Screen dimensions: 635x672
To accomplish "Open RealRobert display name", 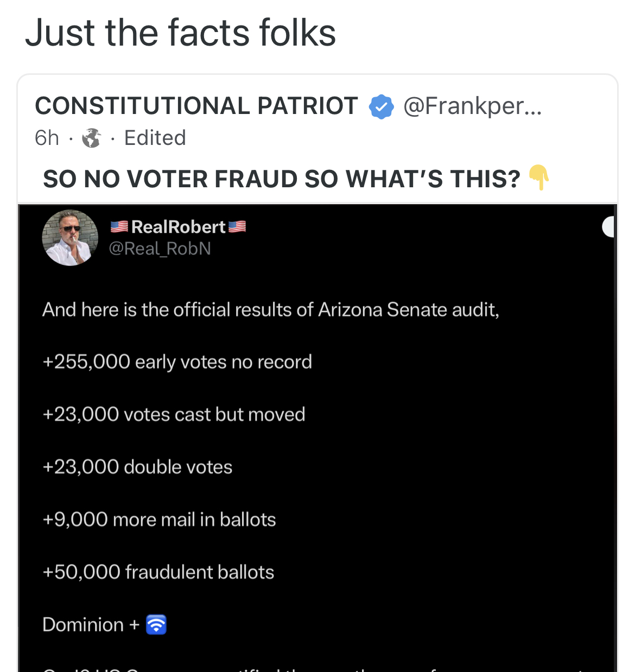I will pyautogui.click(x=178, y=227).
